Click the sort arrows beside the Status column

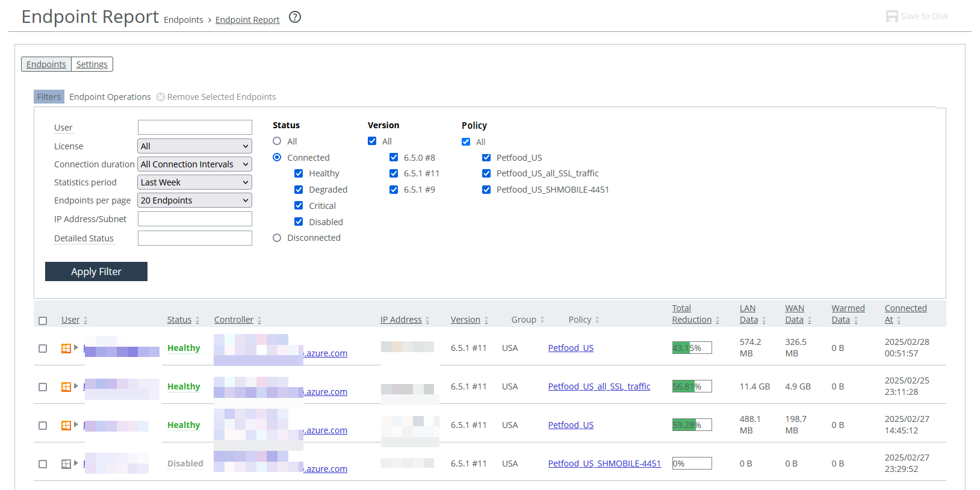point(197,320)
